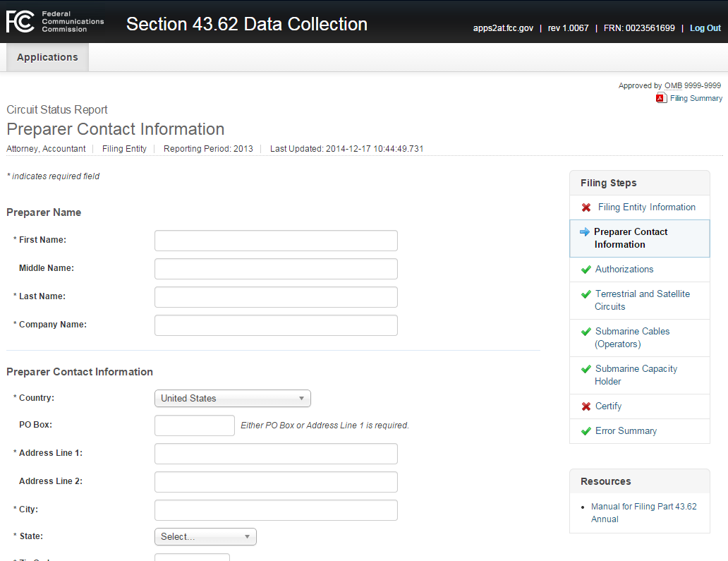Click green checkmark icon beside Authorizations

[586, 270]
